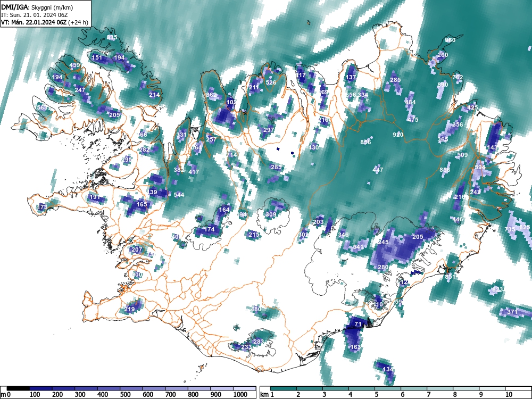
Task: Click the visibility value '137'
Action: pos(351,77)
